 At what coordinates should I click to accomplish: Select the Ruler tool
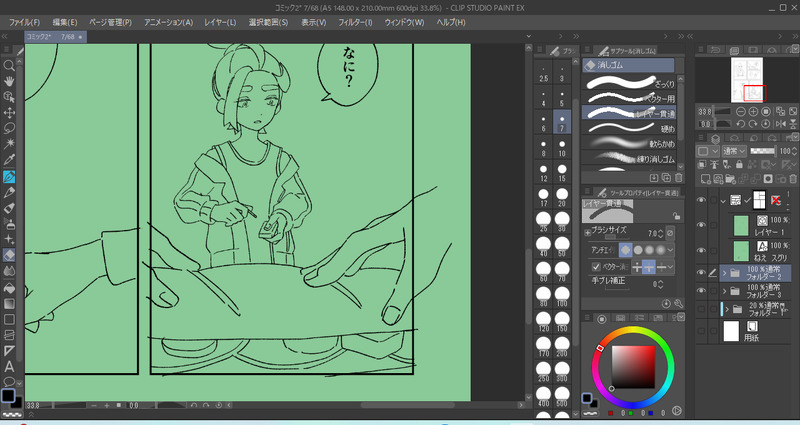(x=9, y=351)
